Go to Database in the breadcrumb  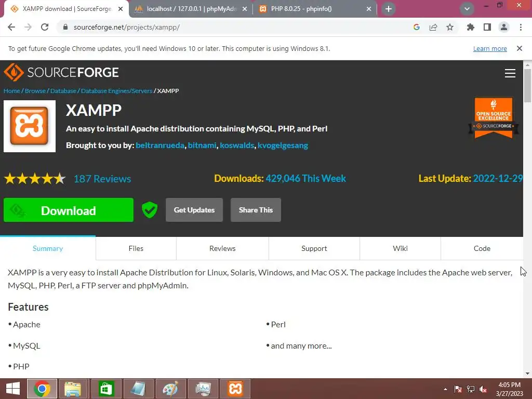click(x=63, y=91)
